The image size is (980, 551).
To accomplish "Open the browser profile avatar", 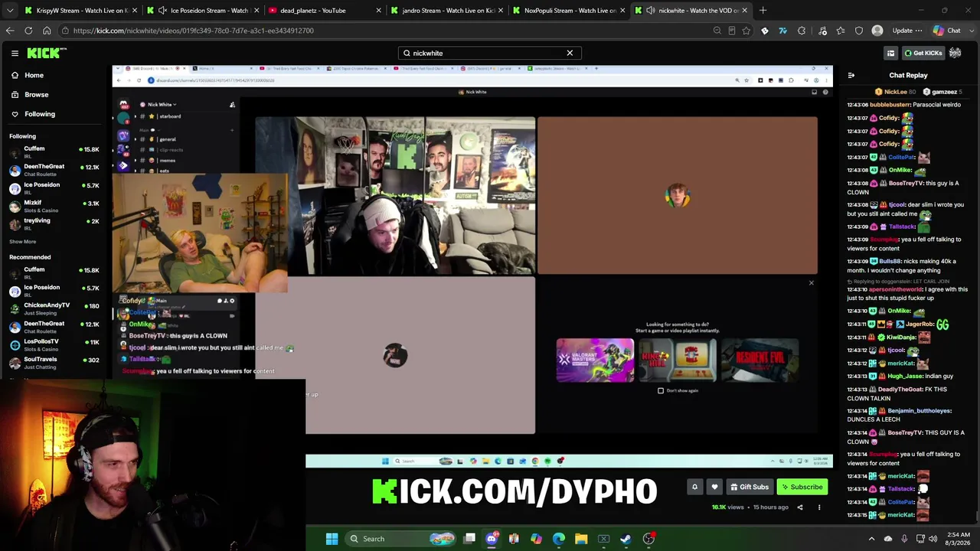I will (x=877, y=31).
